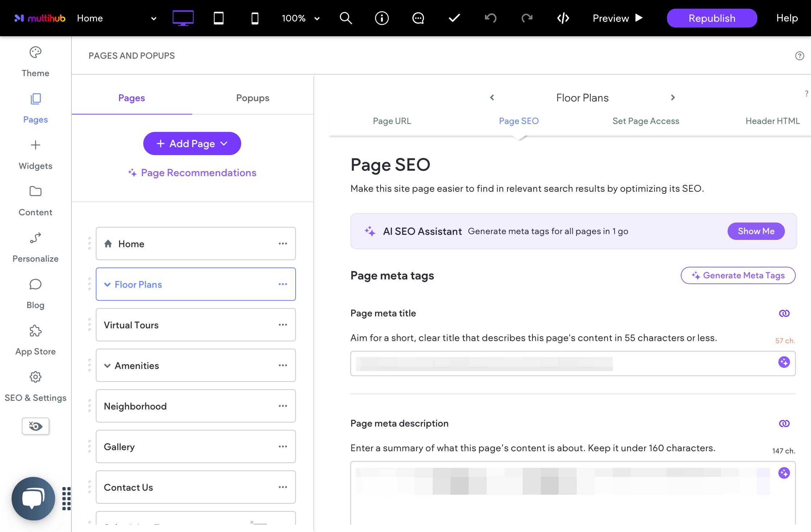Click Generate Meta Tags button
Viewport: 811px width, 532px height.
[x=738, y=275]
